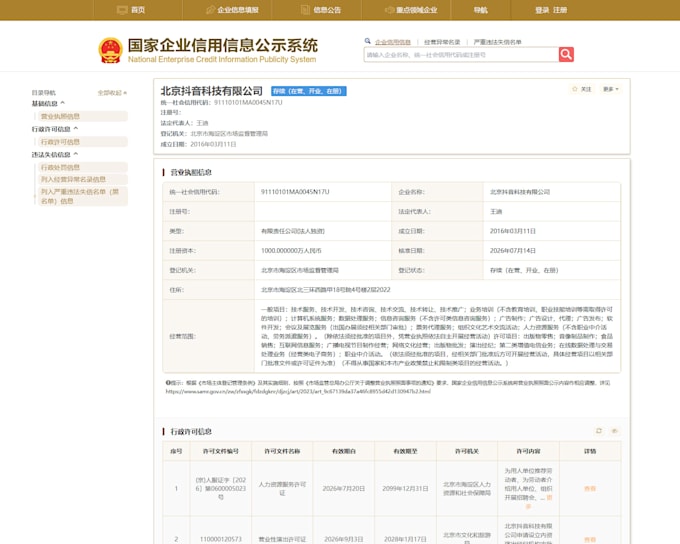Switch to the 严重违法失信名单 search tab
The height and width of the screenshot is (544, 680).
[497, 42]
